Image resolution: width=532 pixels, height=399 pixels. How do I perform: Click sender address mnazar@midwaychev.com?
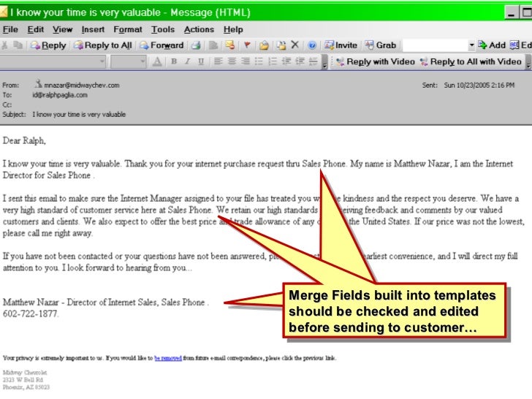tap(82, 85)
